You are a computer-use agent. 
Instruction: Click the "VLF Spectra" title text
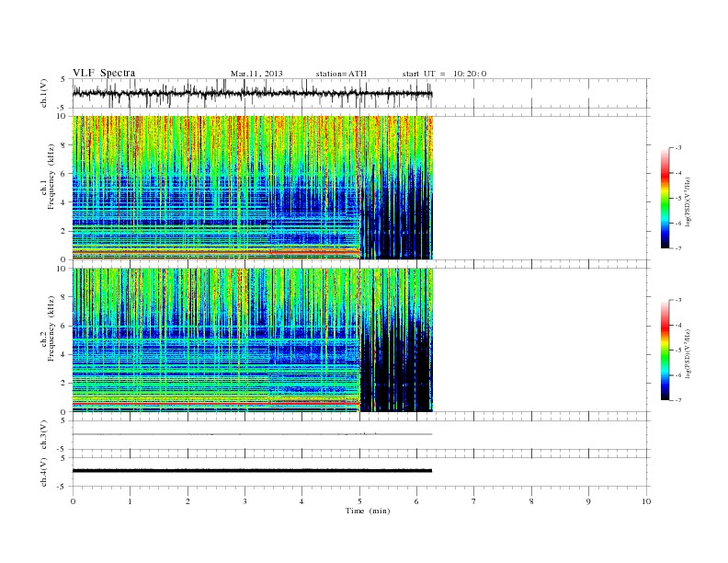[104, 73]
